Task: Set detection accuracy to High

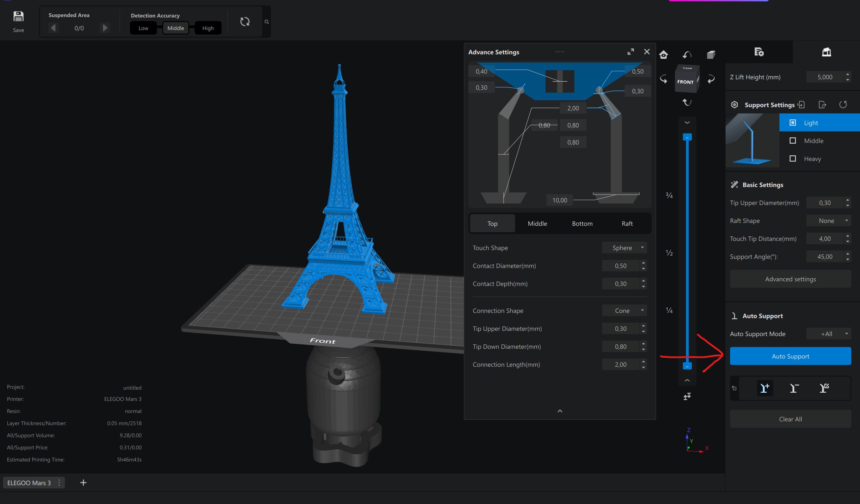Action: (x=208, y=28)
